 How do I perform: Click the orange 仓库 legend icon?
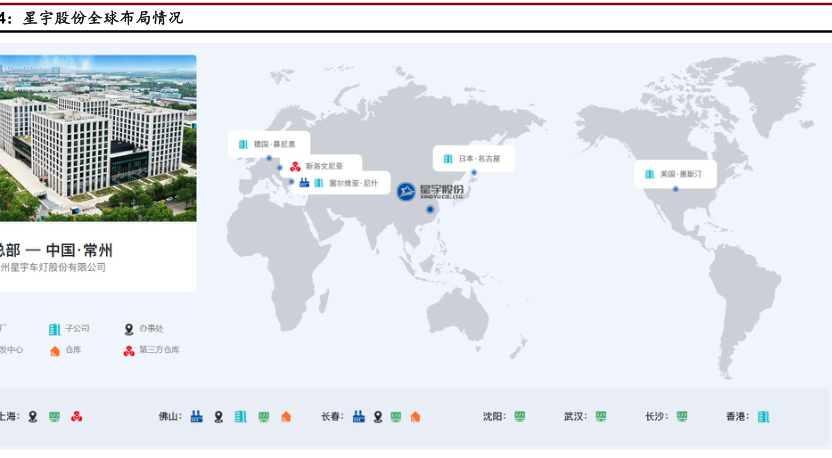[x=55, y=350]
